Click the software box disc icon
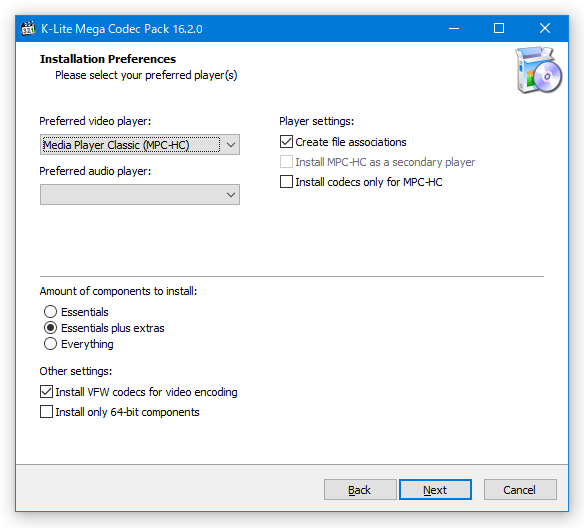Viewport: 584px width, 528px height. click(539, 70)
